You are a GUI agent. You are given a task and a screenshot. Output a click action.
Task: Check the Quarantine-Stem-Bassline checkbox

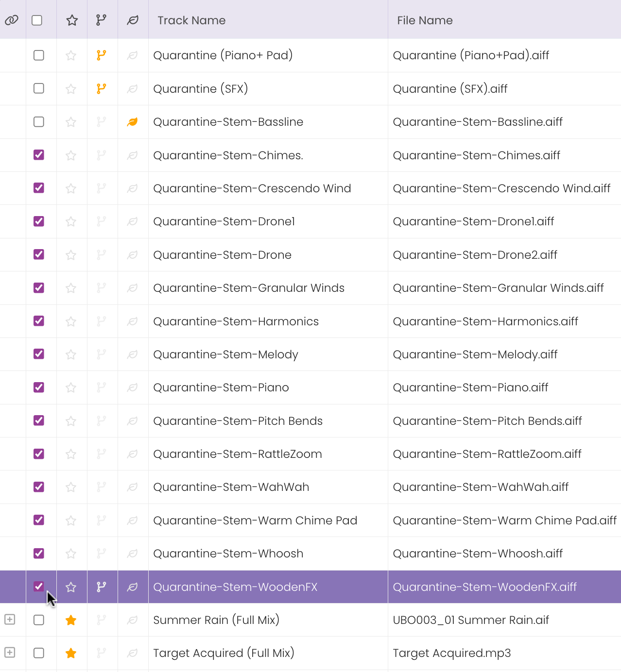pos(39,122)
